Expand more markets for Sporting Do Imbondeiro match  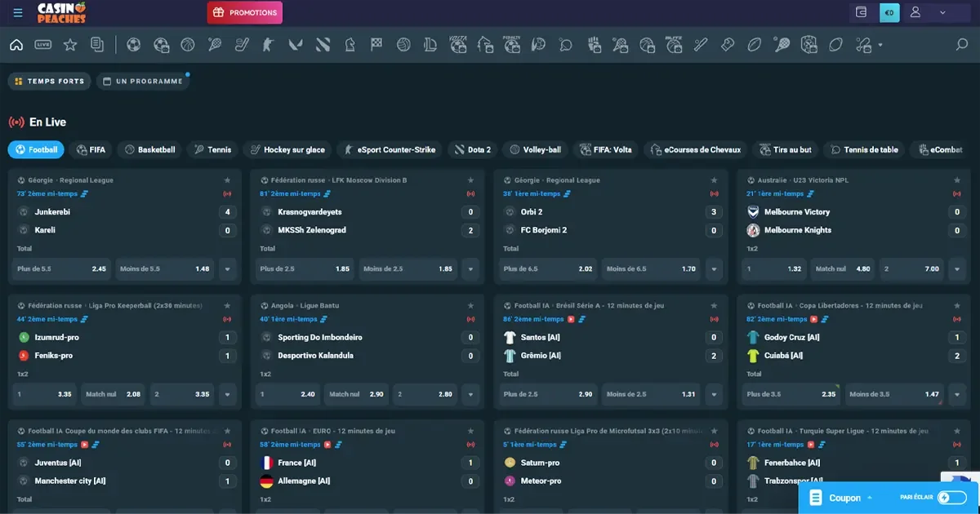(x=470, y=394)
